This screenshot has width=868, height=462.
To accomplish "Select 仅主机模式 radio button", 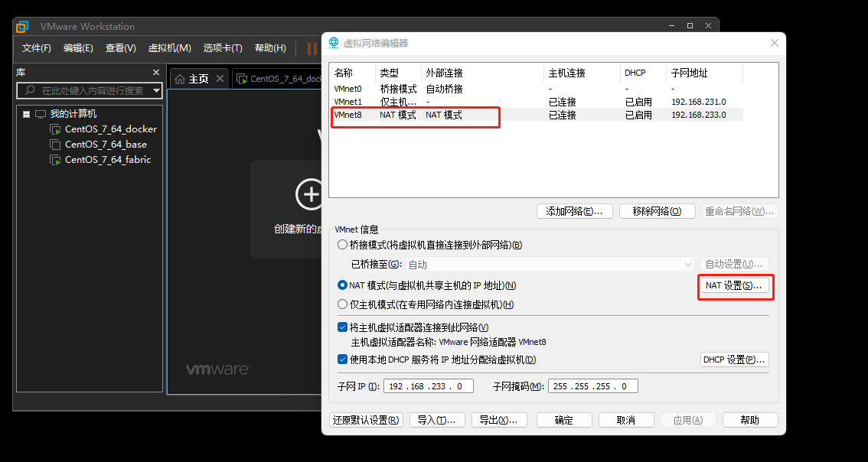I will coord(343,304).
